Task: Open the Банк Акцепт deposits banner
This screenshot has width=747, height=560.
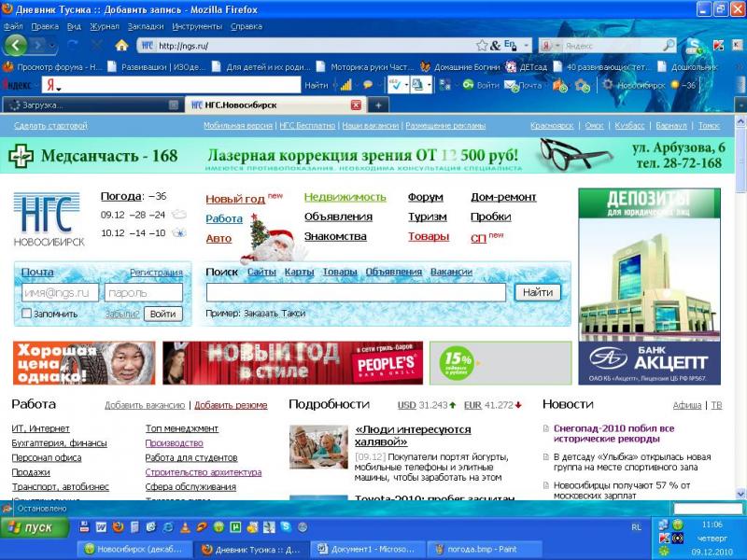Action: (x=649, y=287)
